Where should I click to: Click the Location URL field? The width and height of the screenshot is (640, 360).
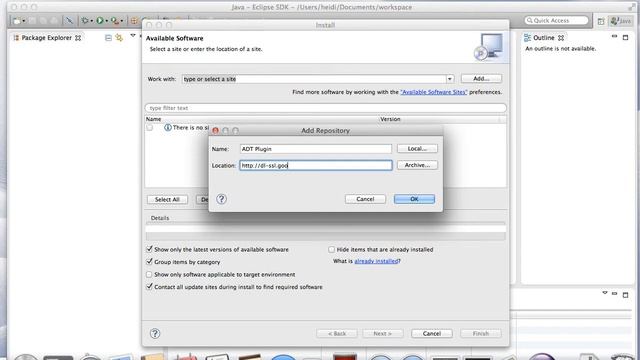coord(316,165)
